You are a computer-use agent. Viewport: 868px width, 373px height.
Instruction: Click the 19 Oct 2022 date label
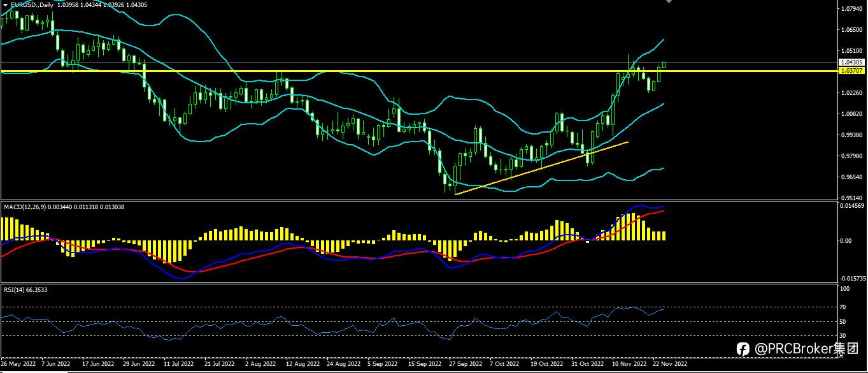pos(547,364)
